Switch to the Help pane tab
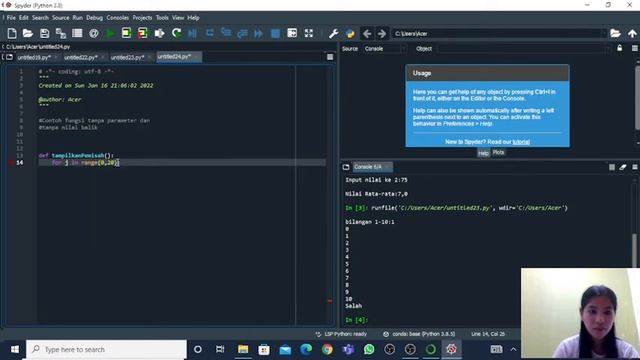 (483, 153)
